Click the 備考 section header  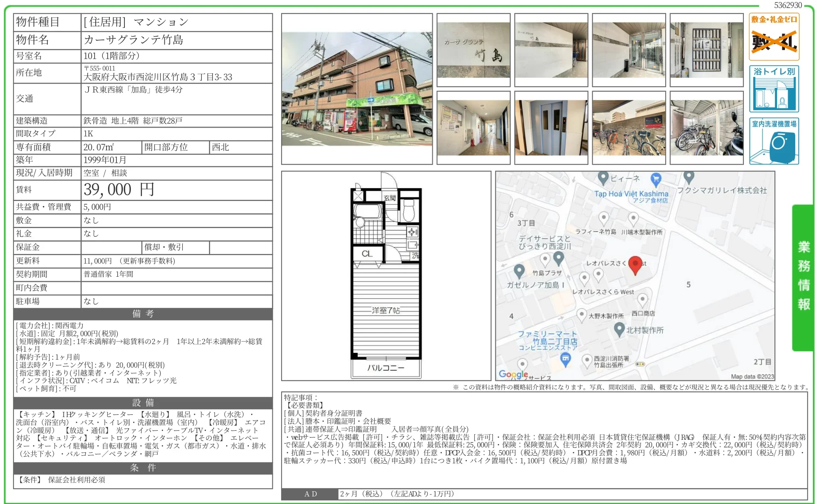tap(142, 314)
